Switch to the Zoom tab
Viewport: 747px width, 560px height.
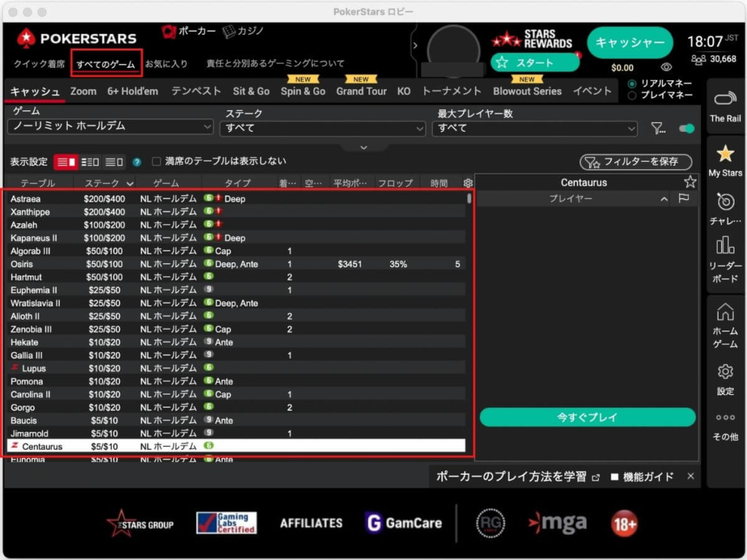(x=83, y=91)
